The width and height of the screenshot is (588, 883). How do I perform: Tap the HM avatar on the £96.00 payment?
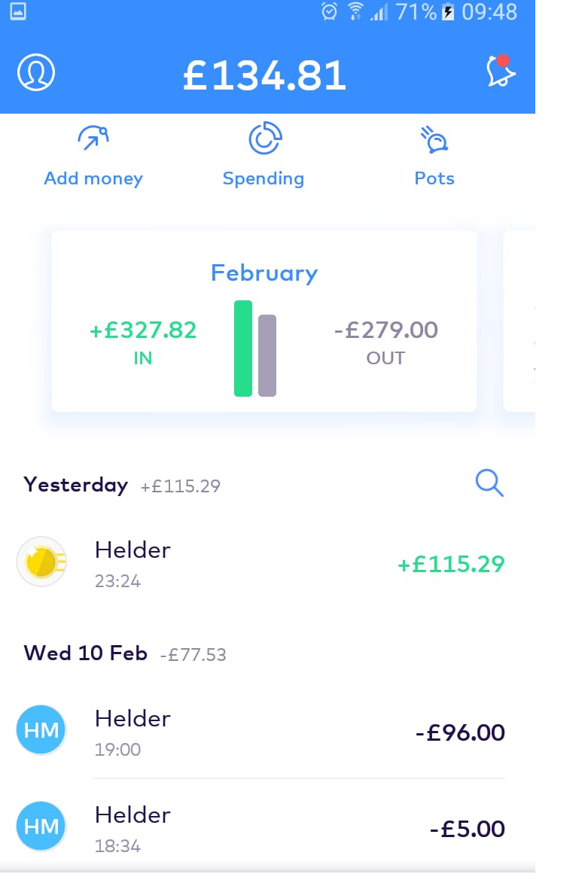pyautogui.click(x=41, y=730)
